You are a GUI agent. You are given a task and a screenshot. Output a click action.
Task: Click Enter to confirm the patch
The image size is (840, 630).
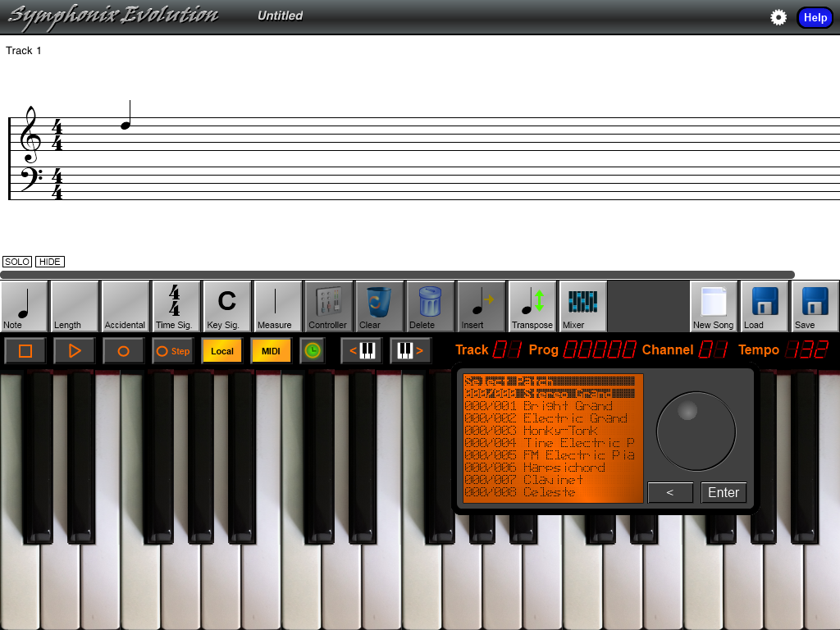click(x=724, y=492)
